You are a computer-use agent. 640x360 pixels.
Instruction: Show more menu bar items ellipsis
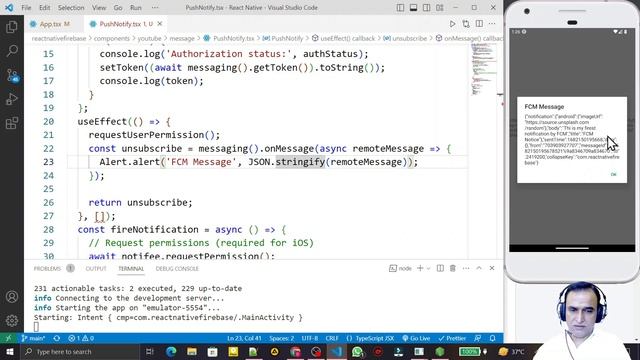[x=155, y=8]
